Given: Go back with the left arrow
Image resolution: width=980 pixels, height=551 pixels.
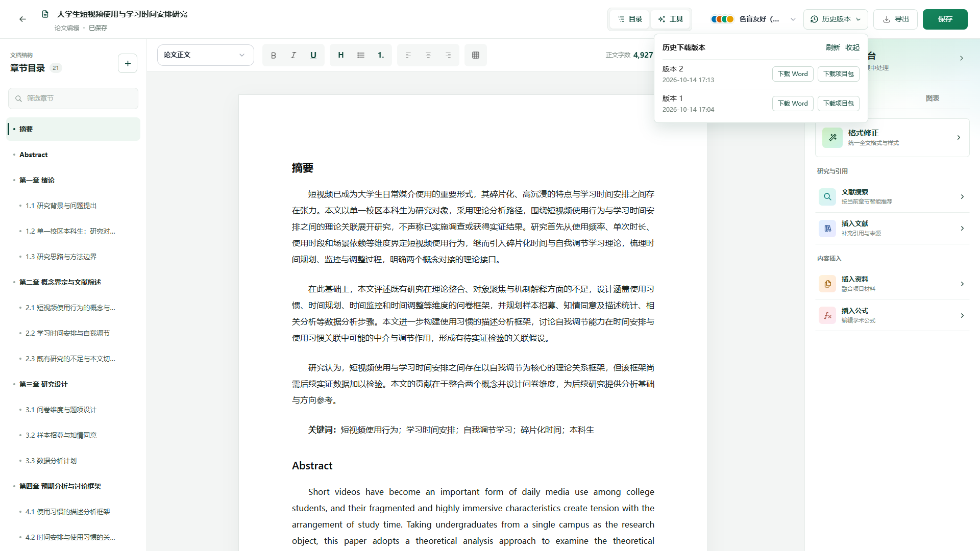Looking at the screenshot, I should click(x=22, y=19).
